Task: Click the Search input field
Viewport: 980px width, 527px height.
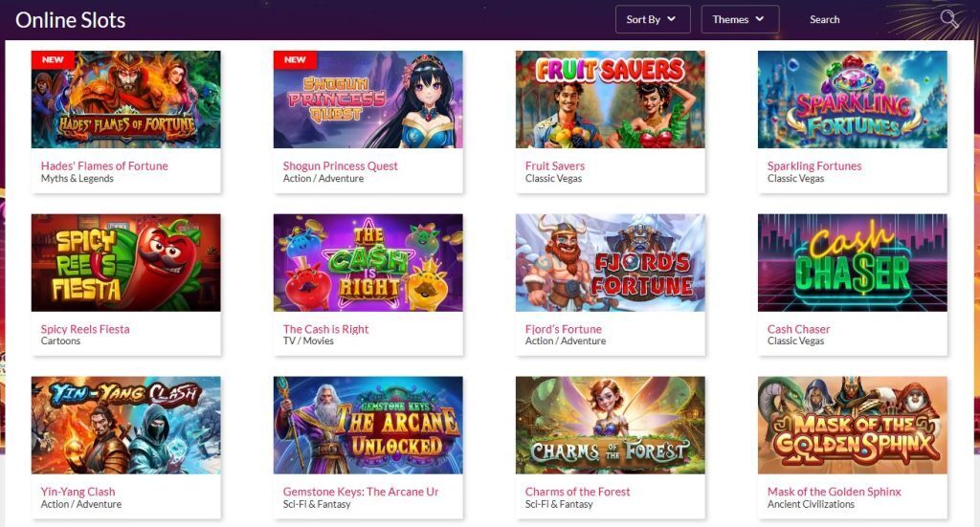Action: click(869, 19)
